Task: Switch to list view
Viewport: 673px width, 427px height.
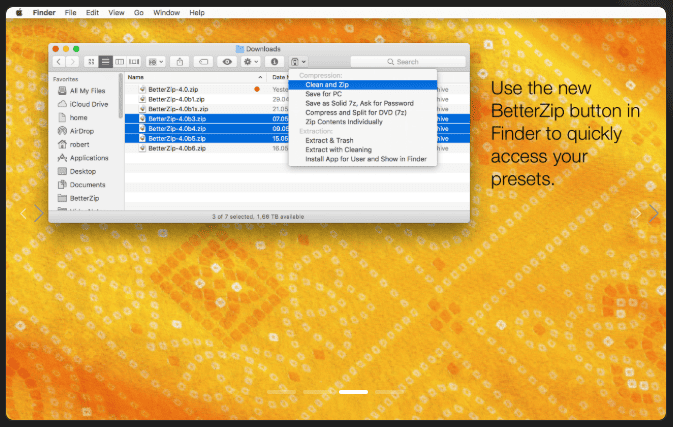Action: (105, 62)
